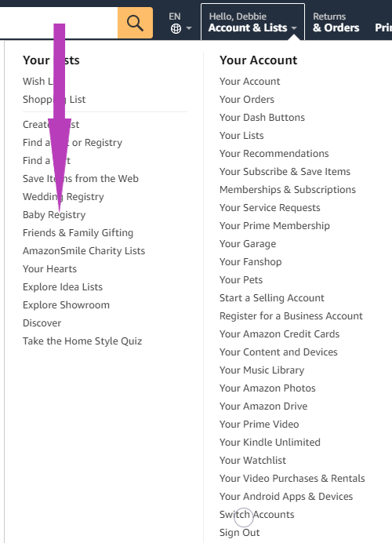Open the Account & Lists dropdown

252,22
